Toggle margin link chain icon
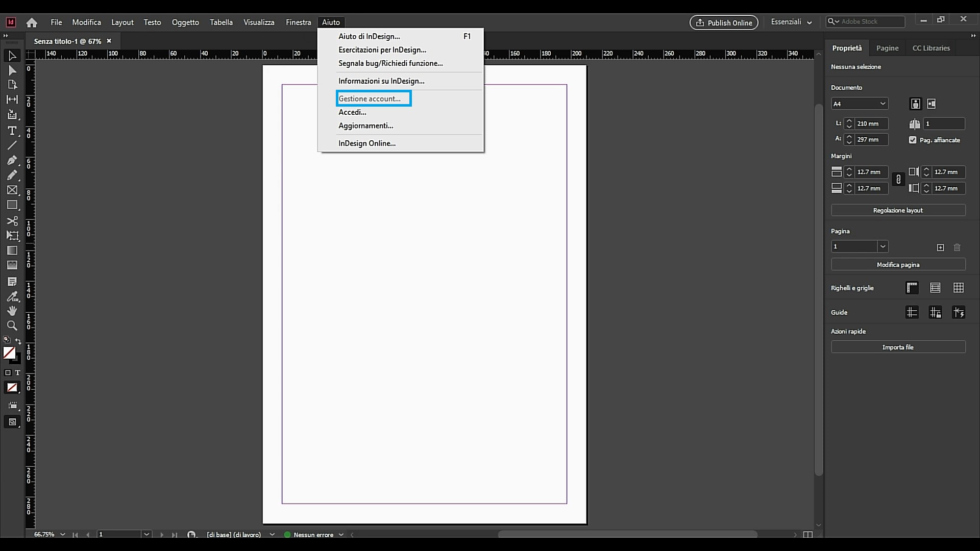This screenshot has width=980, height=551. coord(898,180)
